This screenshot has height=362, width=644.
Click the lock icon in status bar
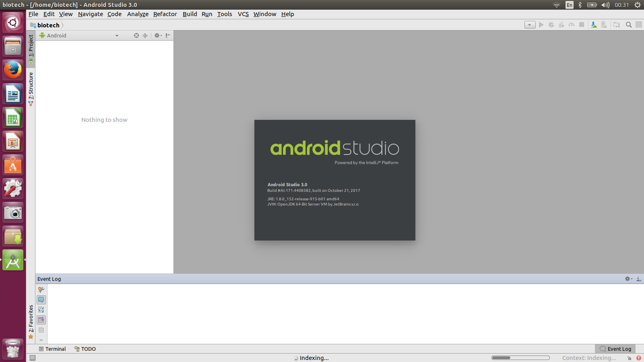point(630,358)
